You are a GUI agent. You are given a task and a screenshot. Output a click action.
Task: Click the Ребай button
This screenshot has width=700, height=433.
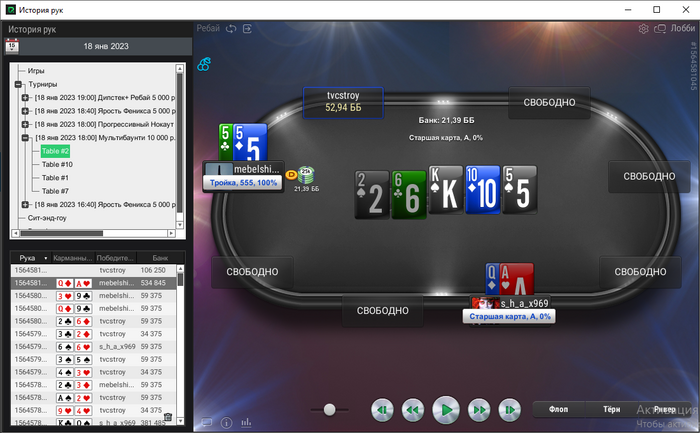[208, 28]
